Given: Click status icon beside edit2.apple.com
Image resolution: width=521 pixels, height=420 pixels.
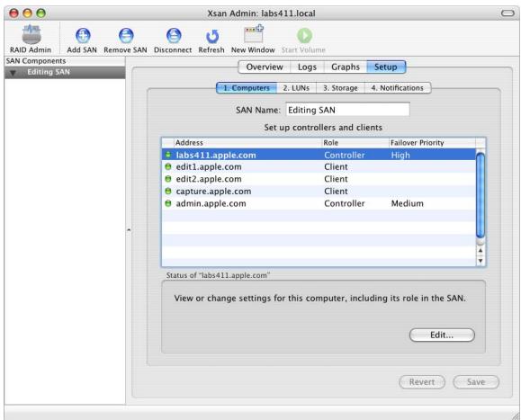Looking at the screenshot, I should tap(168, 179).
